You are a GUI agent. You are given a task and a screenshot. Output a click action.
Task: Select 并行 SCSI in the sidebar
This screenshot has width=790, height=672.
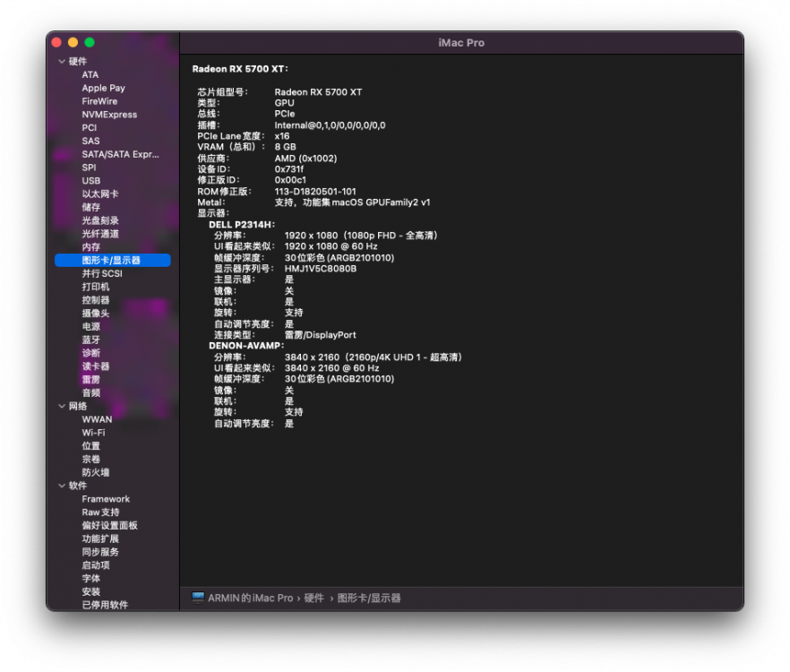click(x=102, y=274)
